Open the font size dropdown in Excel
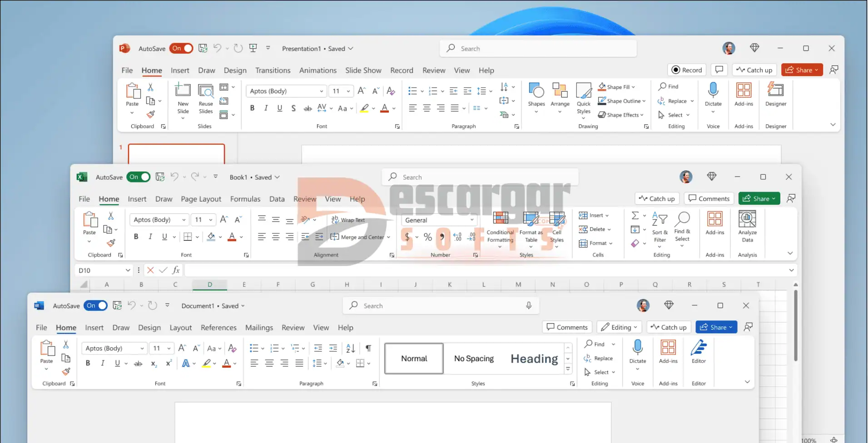868x443 pixels. point(211,220)
